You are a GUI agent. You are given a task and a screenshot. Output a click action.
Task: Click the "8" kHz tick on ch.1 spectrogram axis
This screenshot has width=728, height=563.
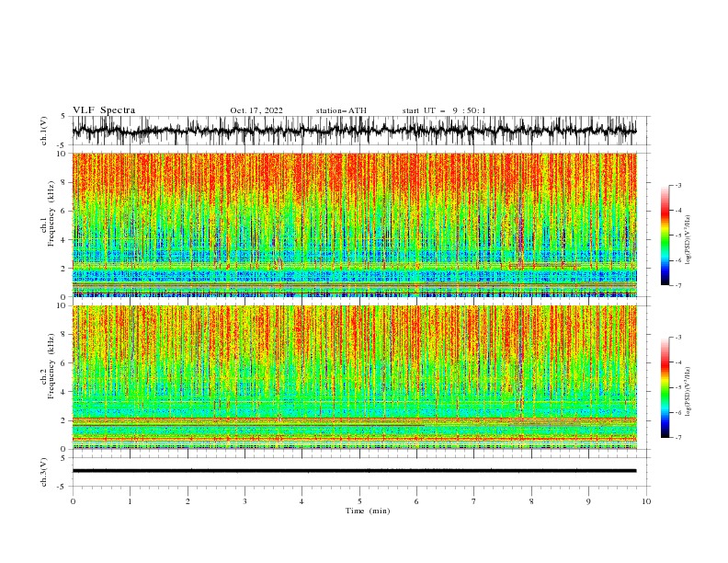[65, 182]
